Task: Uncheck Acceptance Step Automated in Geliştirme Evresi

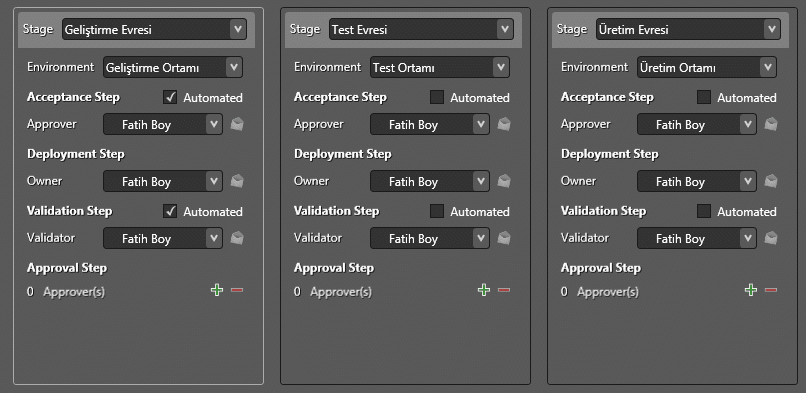Action: [x=170, y=97]
